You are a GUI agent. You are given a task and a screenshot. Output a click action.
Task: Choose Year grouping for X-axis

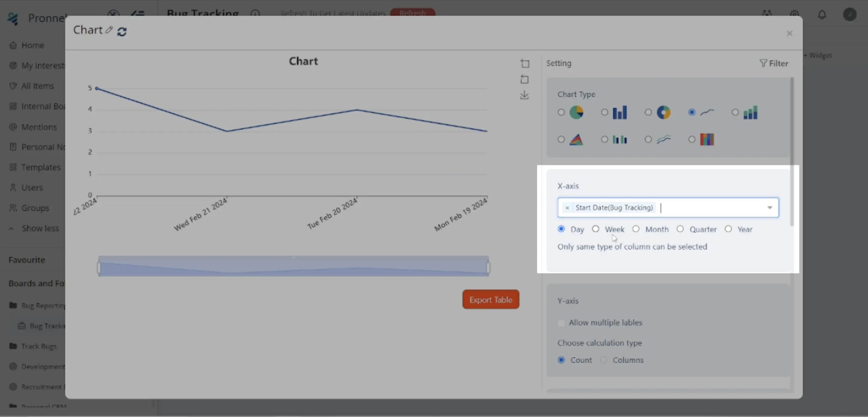click(728, 229)
